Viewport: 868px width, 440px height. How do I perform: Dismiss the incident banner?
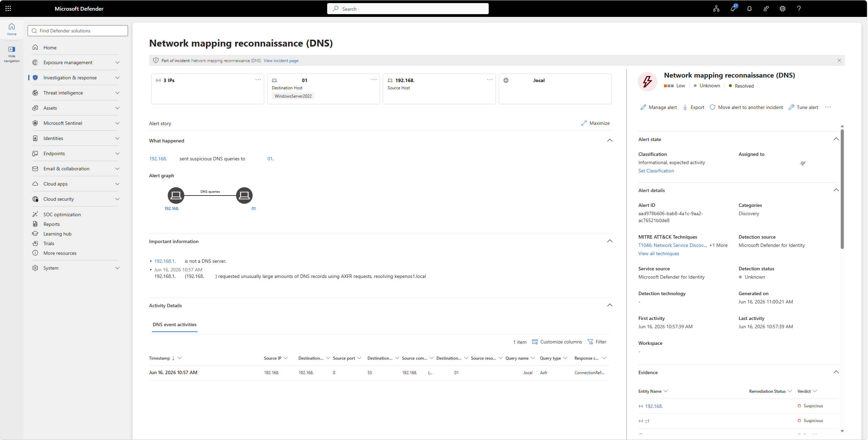tap(839, 60)
